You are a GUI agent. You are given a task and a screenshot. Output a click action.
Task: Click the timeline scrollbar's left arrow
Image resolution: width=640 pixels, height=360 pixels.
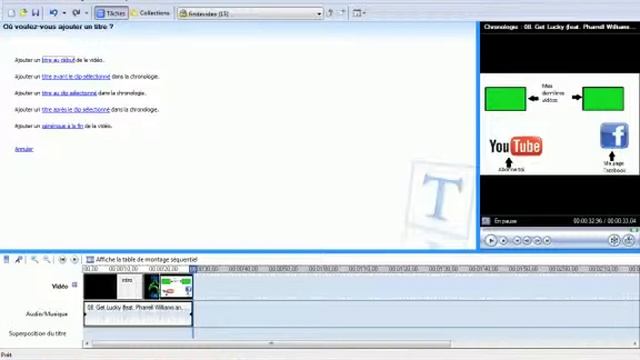pyautogui.click(x=87, y=344)
